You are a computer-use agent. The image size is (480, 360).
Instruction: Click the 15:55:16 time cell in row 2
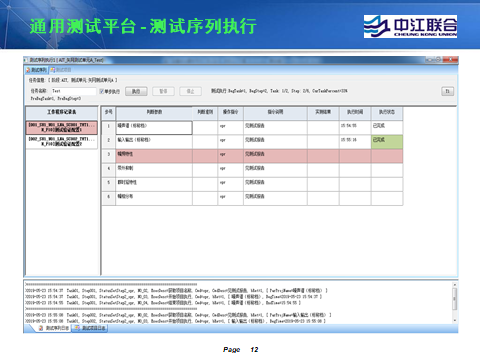[355, 142]
